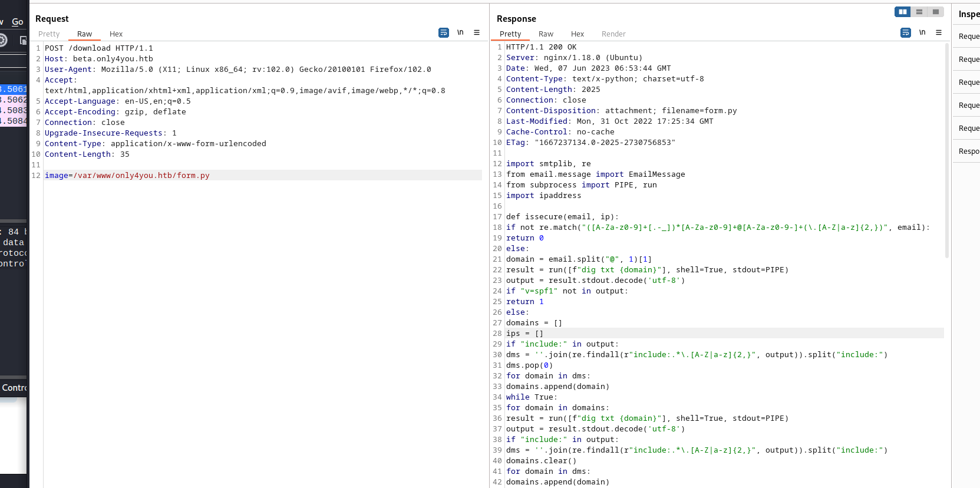Click 'Connection: close' in the Request
The image size is (980, 488).
[84, 123]
